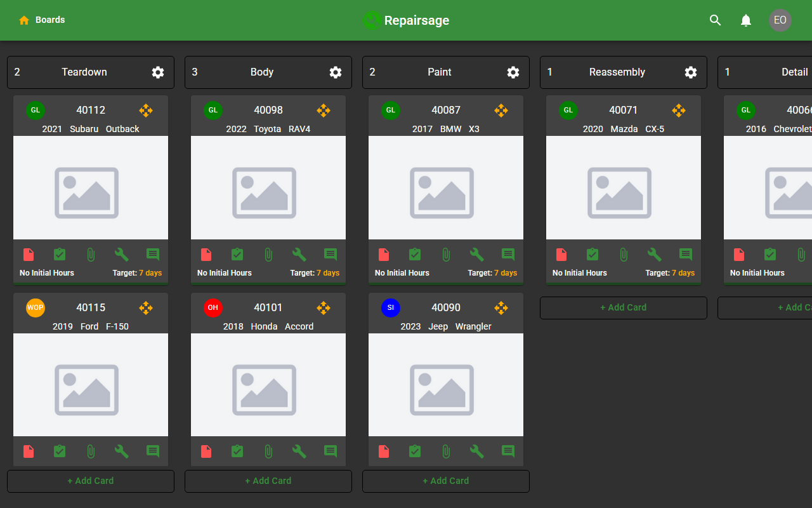Image resolution: width=812 pixels, height=508 pixels.
Task: Click the move handle on card 40087
Action: tap(501, 110)
